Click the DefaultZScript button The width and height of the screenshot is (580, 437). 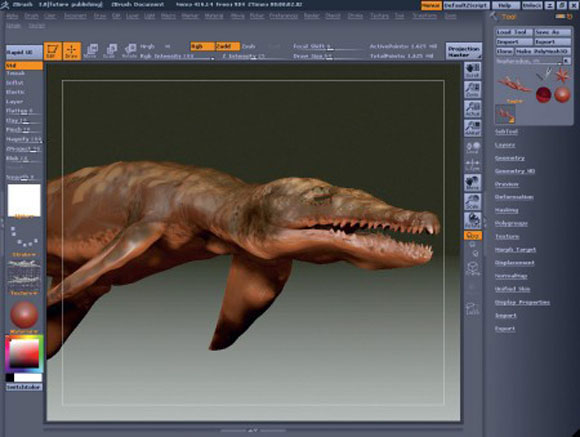(x=466, y=5)
